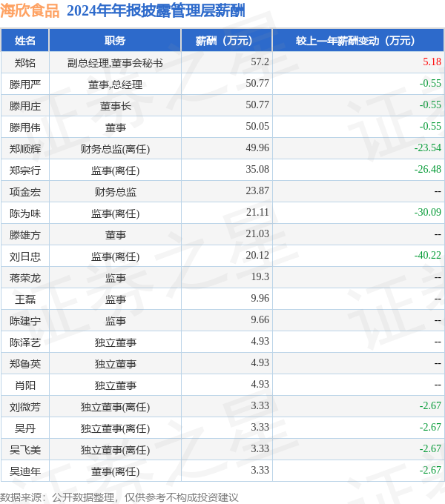Select the name 吴迪年
The height and width of the screenshot is (504, 445).
point(25,472)
